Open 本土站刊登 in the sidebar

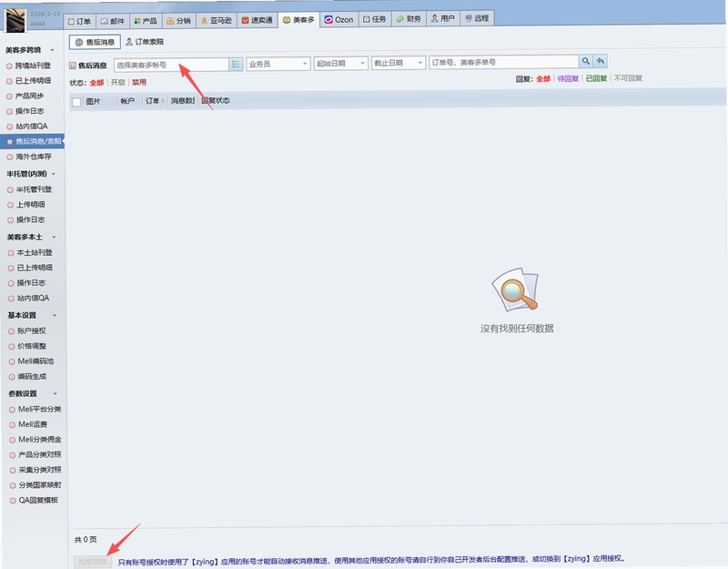[x=35, y=253]
